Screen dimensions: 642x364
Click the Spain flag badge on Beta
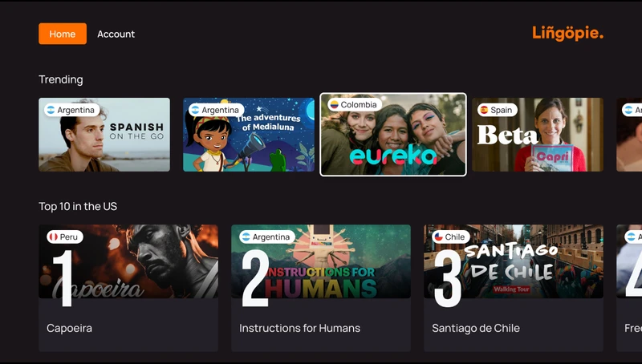coord(497,110)
